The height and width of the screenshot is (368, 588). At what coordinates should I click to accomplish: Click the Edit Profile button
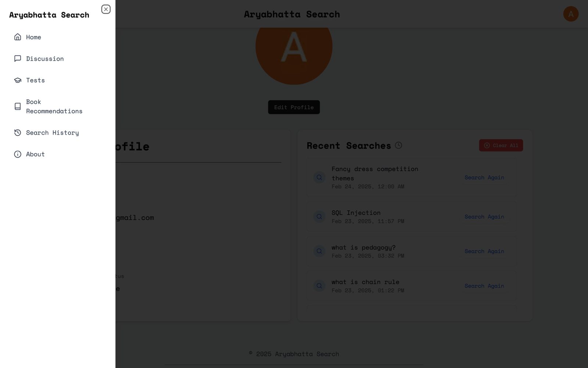pyautogui.click(x=294, y=107)
